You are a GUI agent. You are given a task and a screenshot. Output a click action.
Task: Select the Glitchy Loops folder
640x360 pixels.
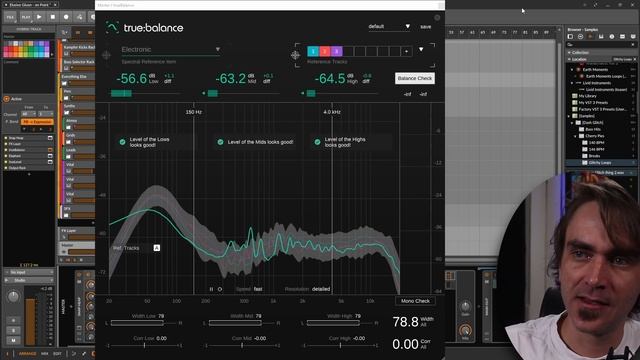coord(600,162)
